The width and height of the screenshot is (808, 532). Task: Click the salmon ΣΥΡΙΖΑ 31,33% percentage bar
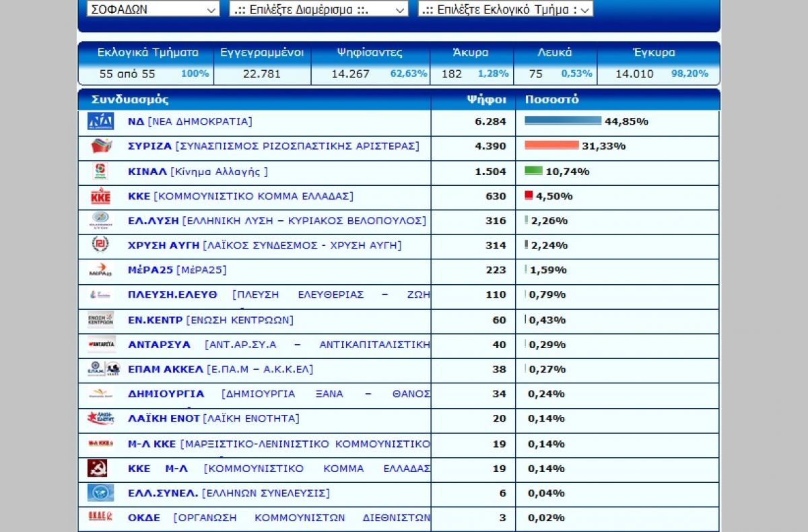point(551,145)
